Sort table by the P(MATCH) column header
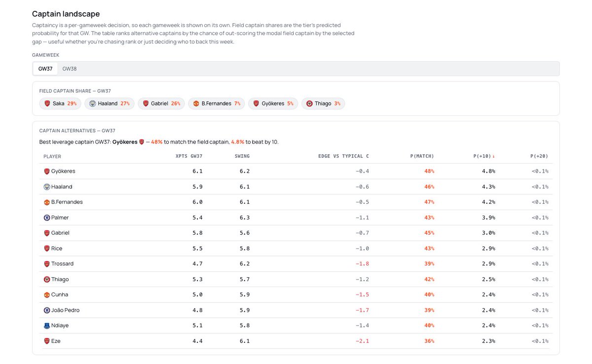This screenshot has height=364, width=592. tap(422, 156)
